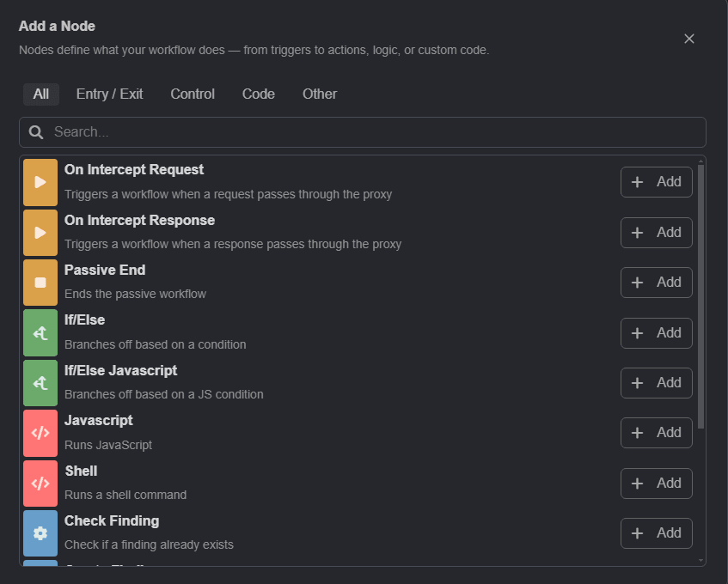Viewport: 728px width, 584px height.
Task: Click inside the Search input field
Action: click(x=361, y=132)
